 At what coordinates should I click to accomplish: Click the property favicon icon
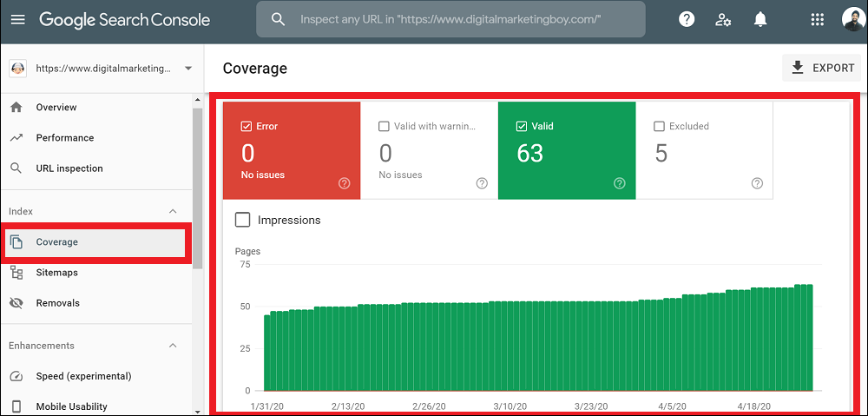(x=18, y=69)
